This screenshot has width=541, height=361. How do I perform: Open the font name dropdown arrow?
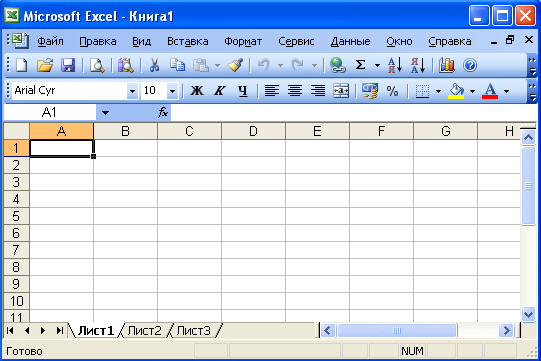(132, 91)
